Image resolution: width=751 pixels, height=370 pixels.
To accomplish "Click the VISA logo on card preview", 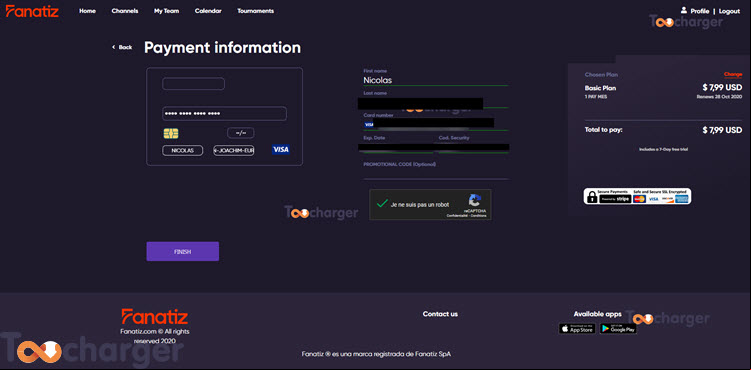I will (281, 150).
